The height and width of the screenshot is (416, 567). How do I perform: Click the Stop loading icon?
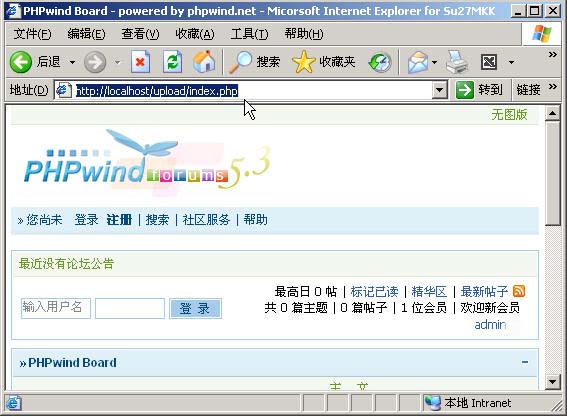(140, 62)
